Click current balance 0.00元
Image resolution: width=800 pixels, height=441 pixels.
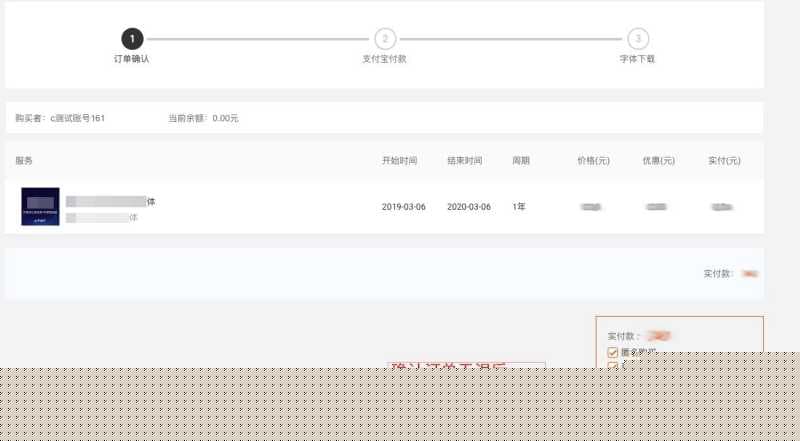point(225,118)
